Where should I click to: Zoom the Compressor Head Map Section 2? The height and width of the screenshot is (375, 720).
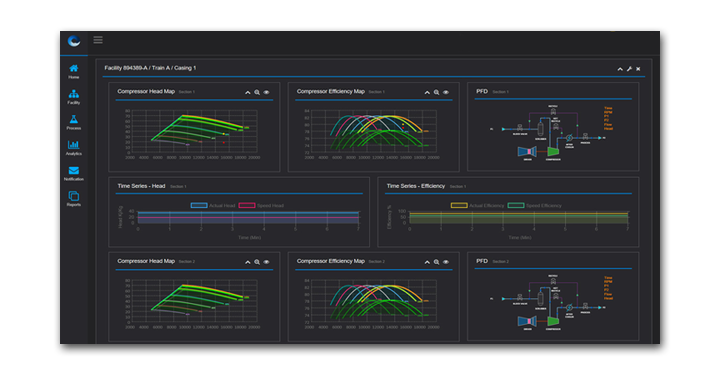[x=257, y=262]
